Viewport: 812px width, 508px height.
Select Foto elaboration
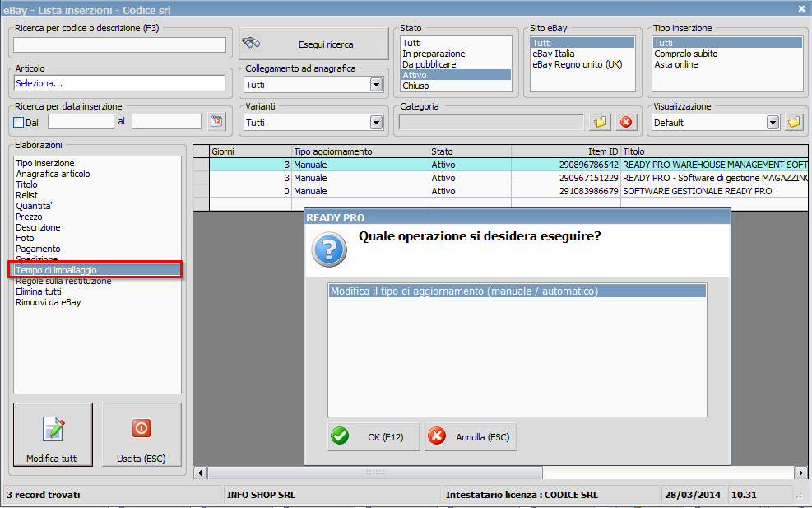tap(97, 238)
